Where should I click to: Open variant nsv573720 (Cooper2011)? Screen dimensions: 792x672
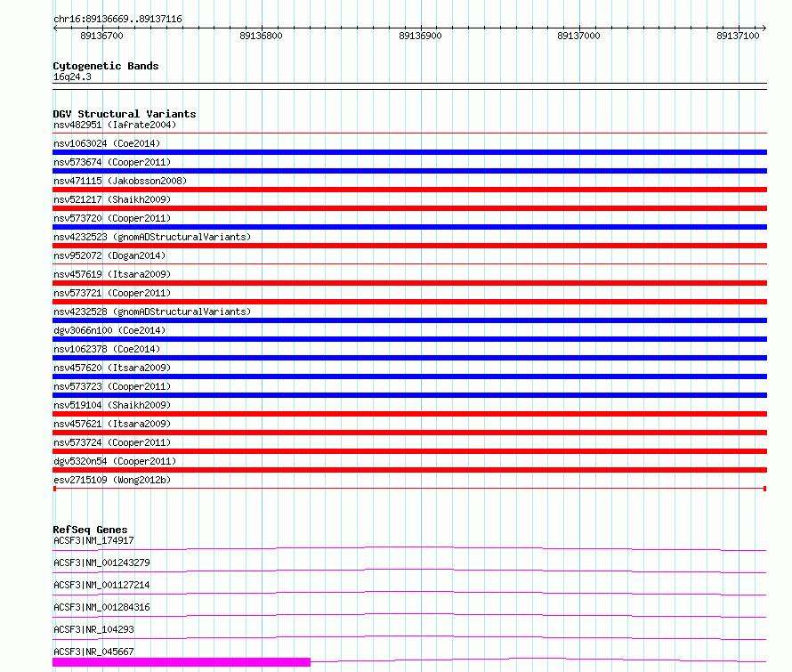tap(112, 218)
